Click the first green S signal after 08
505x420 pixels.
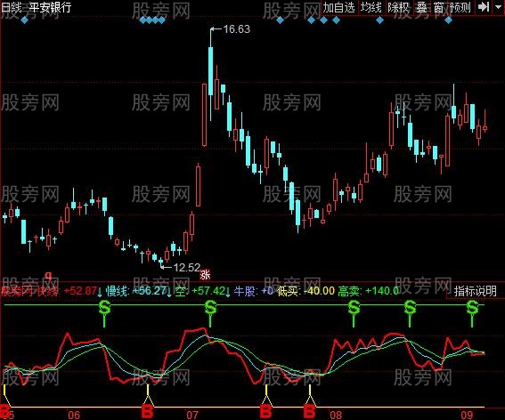(x=354, y=307)
